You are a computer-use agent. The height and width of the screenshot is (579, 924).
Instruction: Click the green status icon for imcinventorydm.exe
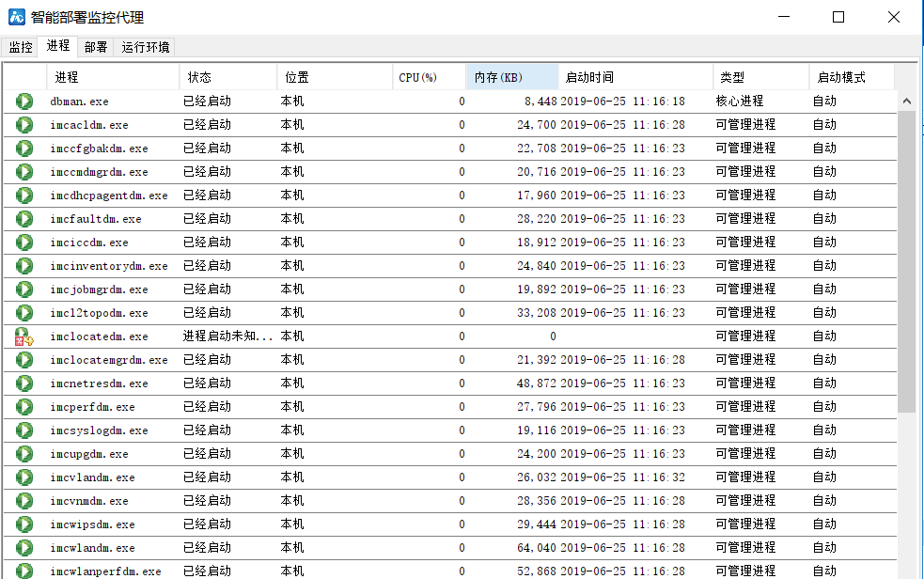coord(24,266)
